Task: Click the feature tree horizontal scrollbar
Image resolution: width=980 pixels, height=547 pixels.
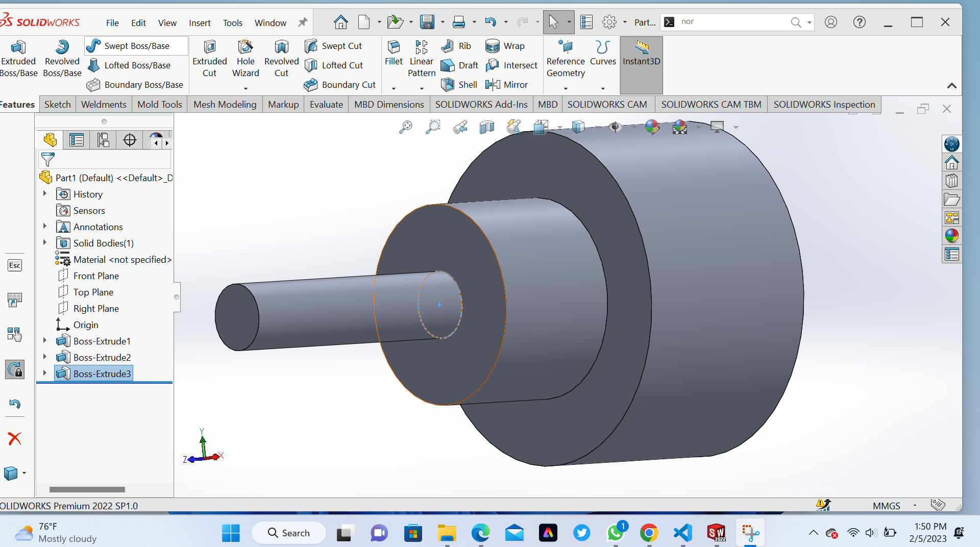Action: click(87, 489)
